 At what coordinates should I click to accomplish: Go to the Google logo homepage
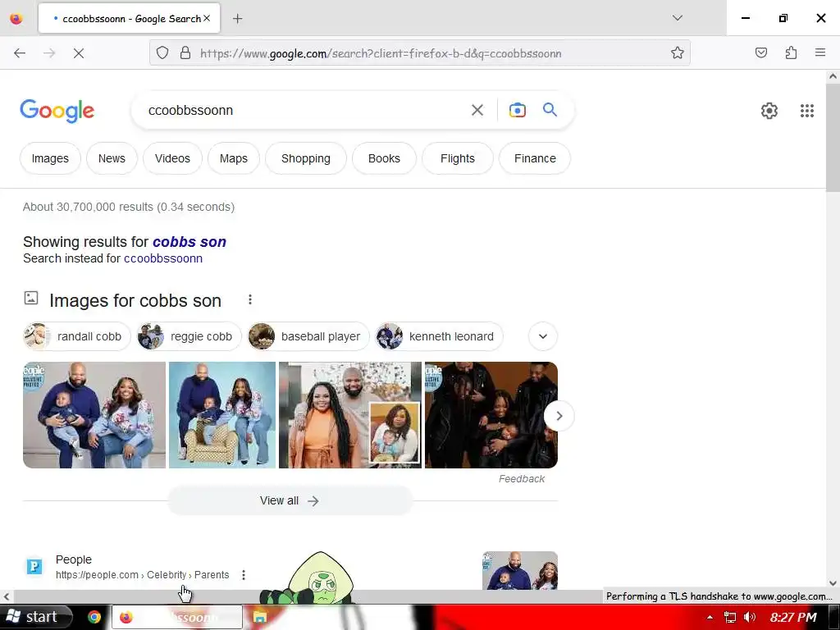[x=57, y=111]
